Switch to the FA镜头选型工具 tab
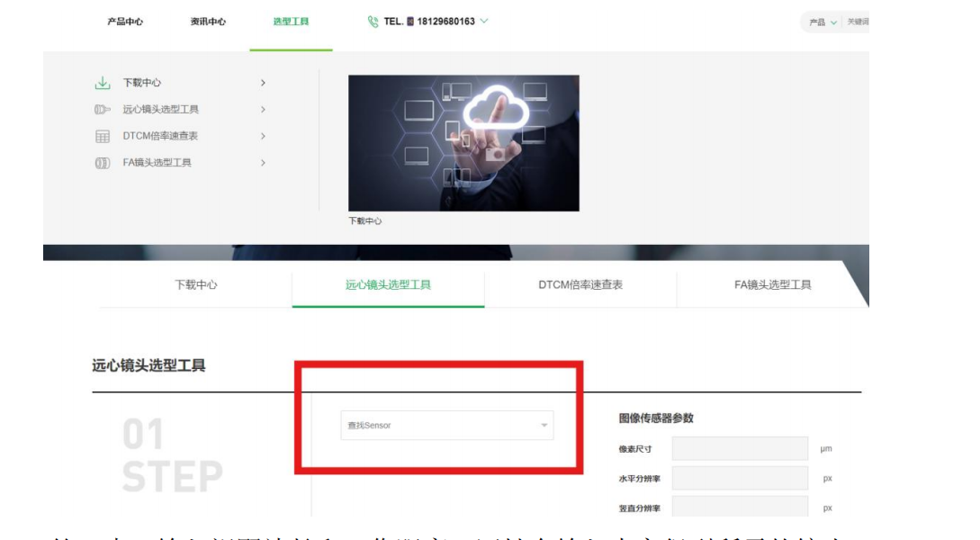980x540 pixels. 772,285
